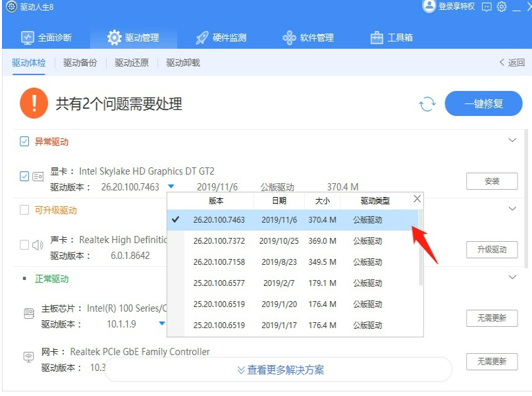The height and width of the screenshot is (396, 532).
Task: Toggle the Intel graphics card driver checkbox
Action: click(x=24, y=176)
